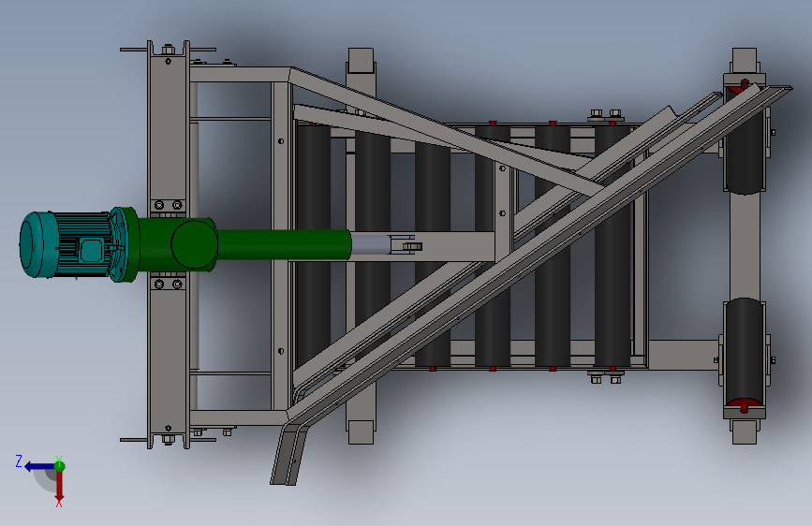Select the bent bracket foot below the frame

(289, 454)
